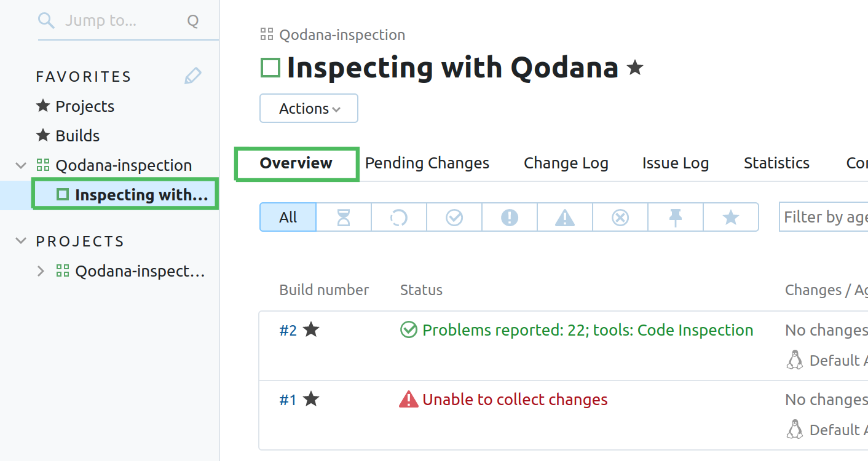Open build #2 link
Image resolution: width=868 pixels, height=461 pixels.
click(288, 331)
